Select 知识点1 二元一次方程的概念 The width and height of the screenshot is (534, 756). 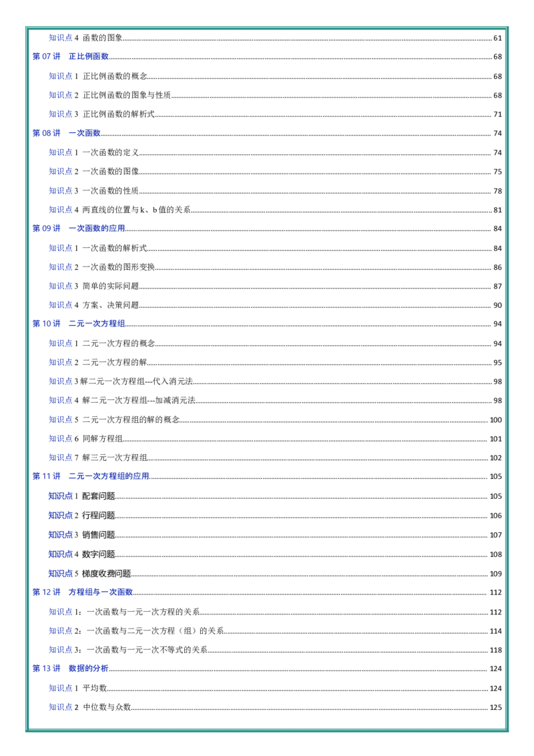pyautogui.click(x=275, y=343)
